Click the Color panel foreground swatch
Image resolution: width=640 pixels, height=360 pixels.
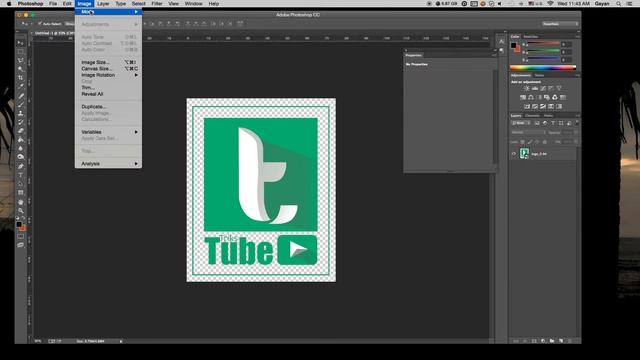click(513, 45)
